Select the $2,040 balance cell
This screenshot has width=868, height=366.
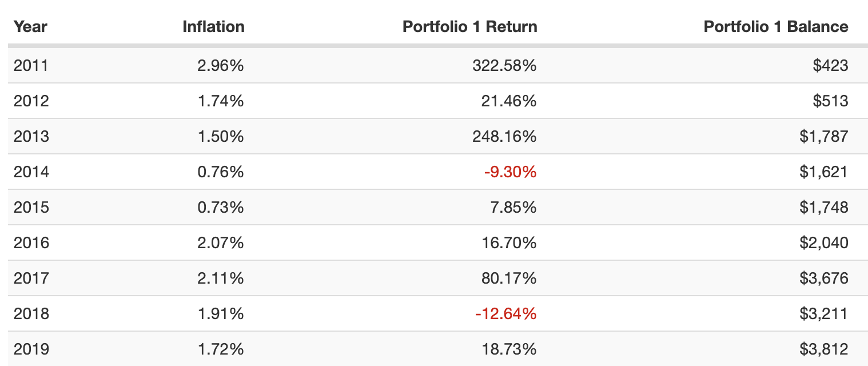[x=824, y=243]
